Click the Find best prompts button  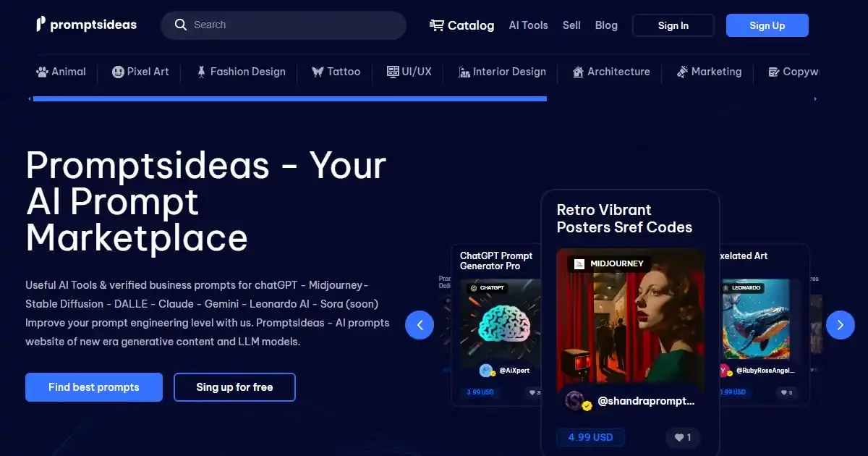click(x=94, y=387)
